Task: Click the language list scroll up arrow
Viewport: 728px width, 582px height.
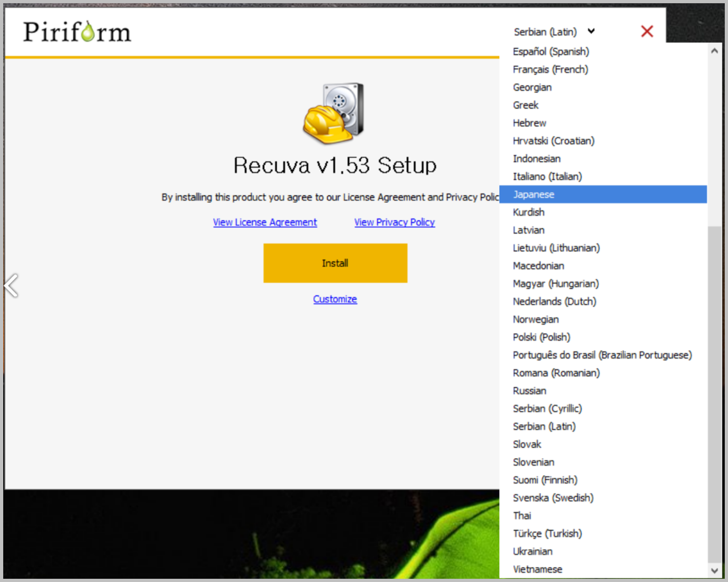Action: point(714,51)
